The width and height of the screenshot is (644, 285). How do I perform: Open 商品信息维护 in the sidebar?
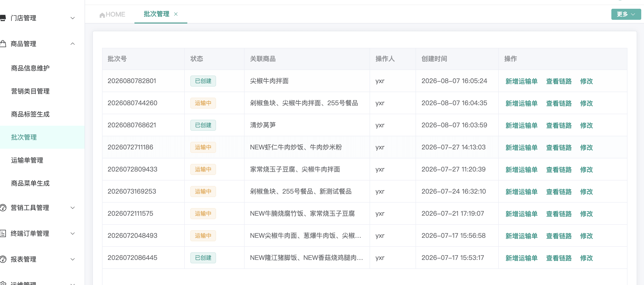click(30, 68)
